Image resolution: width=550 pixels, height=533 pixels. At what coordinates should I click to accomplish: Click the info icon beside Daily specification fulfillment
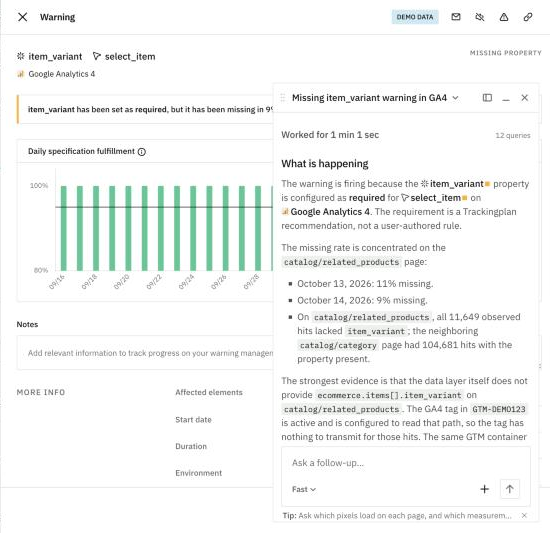pos(142,152)
